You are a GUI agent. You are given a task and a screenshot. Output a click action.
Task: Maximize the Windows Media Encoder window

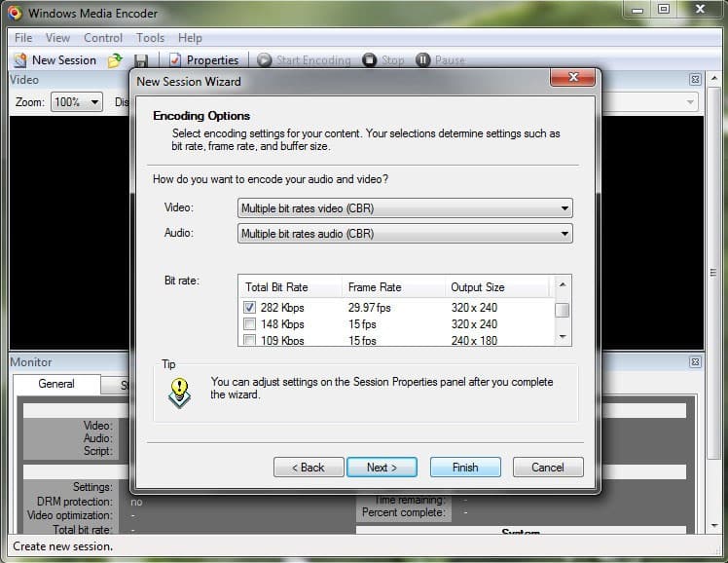click(664, 9)
